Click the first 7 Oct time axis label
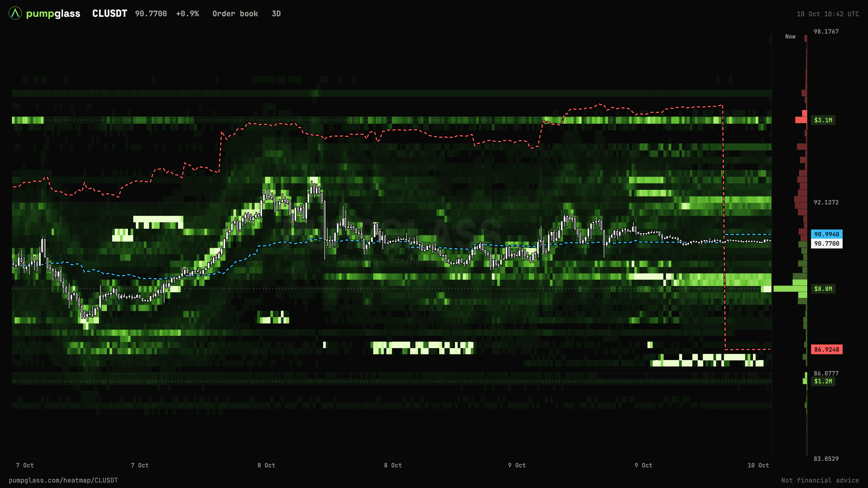Screen dimensions: 868x488 point(25,465)
